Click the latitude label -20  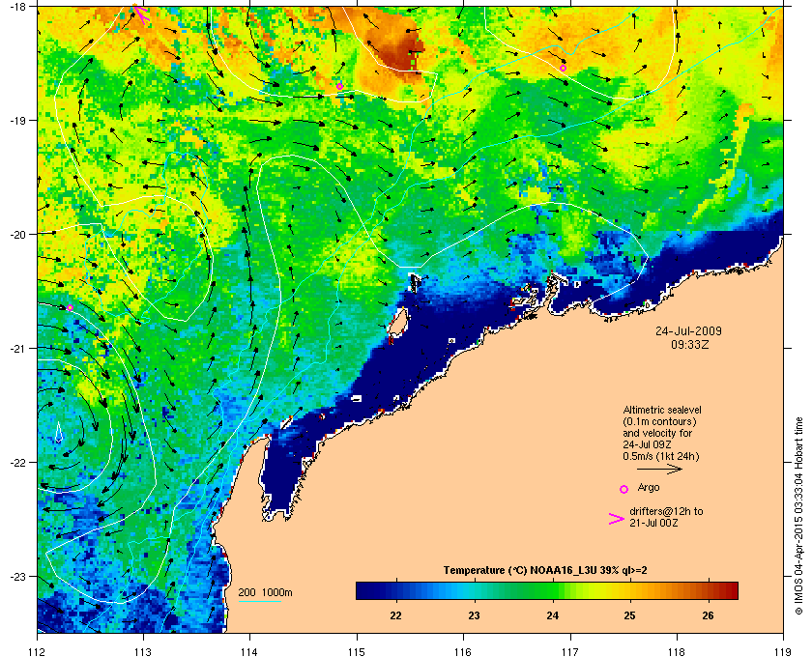tap(17, 234)
